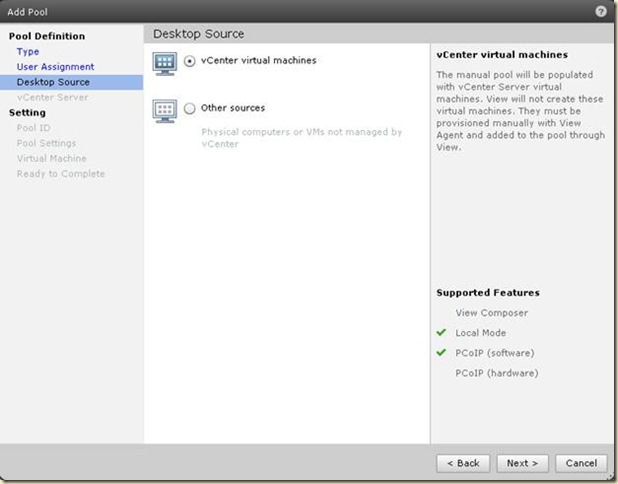Select Desktop Source in the sidebar

(53, 82)
